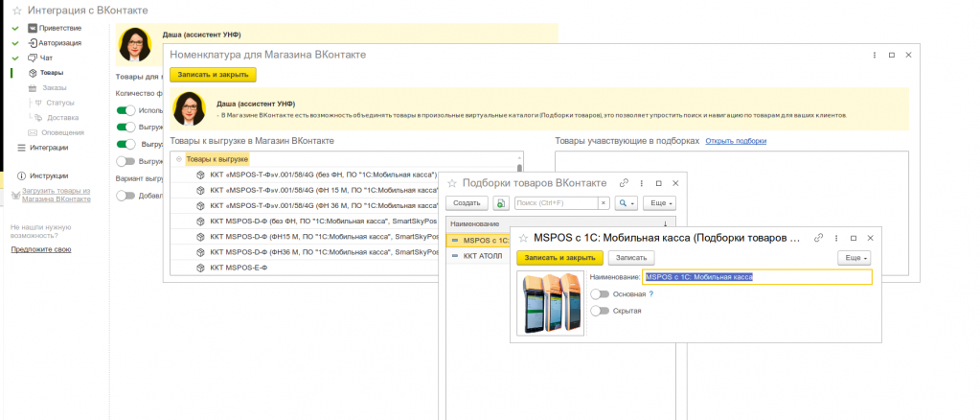Click the Поиск (Ctrl+F) search field
The image size is (980, 420).
click(557, 203)
